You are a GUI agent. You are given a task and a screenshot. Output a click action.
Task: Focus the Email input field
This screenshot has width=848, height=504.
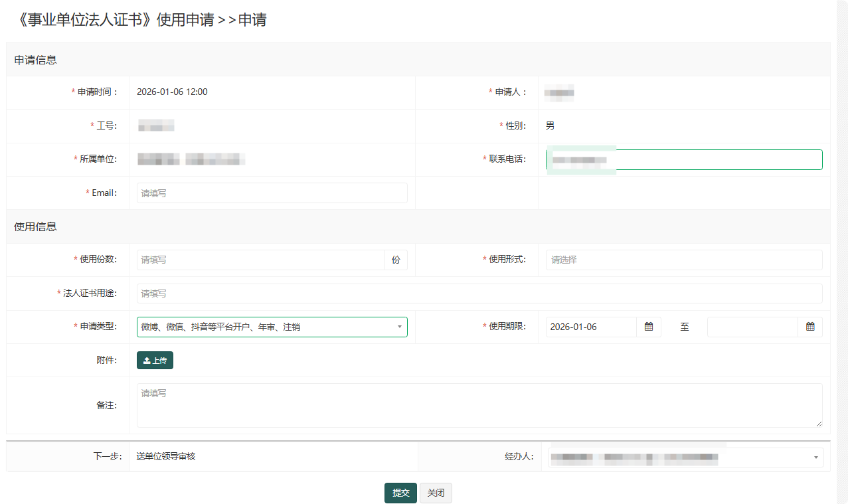click(x=272, y=193)
